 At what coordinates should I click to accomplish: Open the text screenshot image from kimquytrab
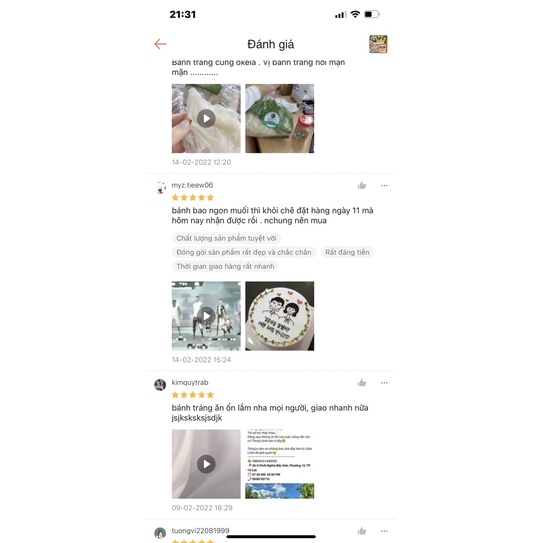pyautogui.click(x=280, y=464)
